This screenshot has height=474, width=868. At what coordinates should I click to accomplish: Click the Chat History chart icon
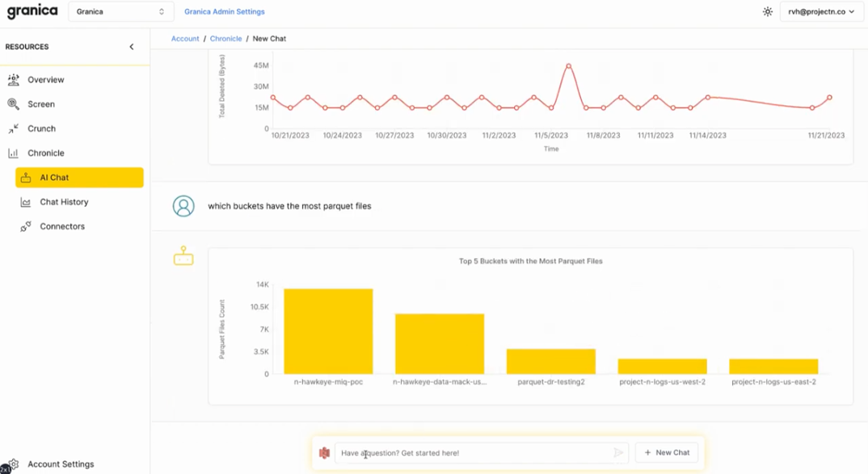[27, 201]
